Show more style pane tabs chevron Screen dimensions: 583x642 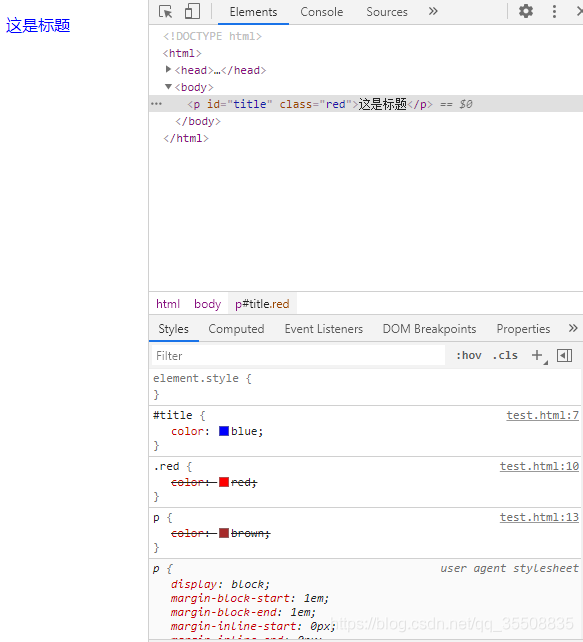coord(573,328)
